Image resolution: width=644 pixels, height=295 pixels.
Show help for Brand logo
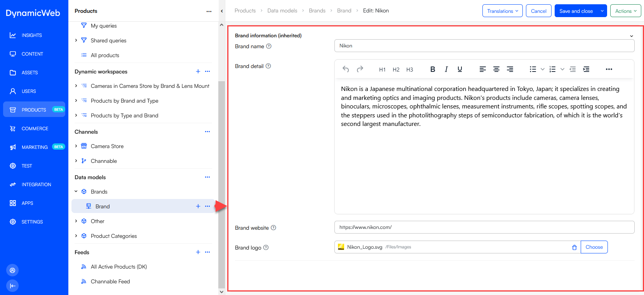click(x=266, y=248)
